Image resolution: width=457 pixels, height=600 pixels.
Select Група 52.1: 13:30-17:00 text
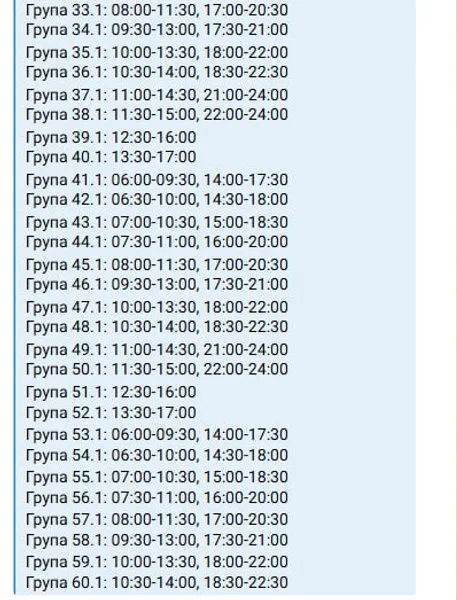pyautogui.click(x=111, y=413)
